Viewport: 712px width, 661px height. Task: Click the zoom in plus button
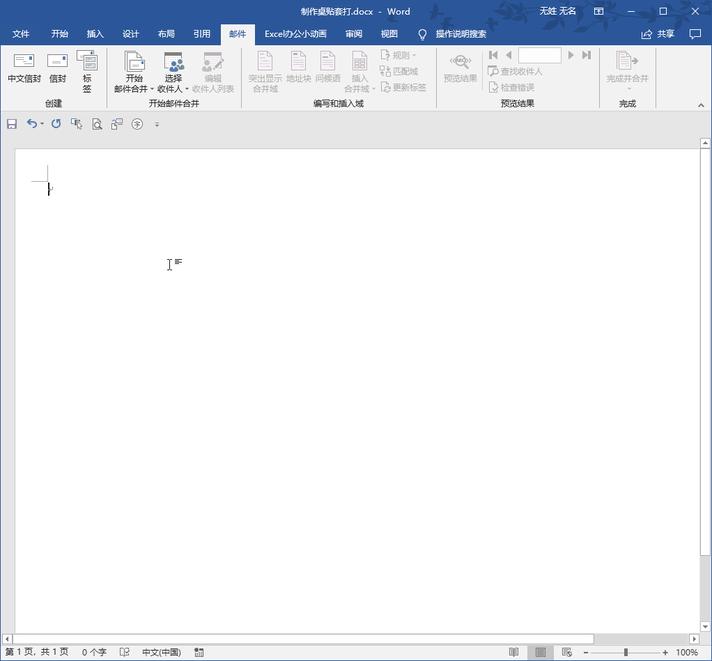pyautogui.click(x=665, y=652)
